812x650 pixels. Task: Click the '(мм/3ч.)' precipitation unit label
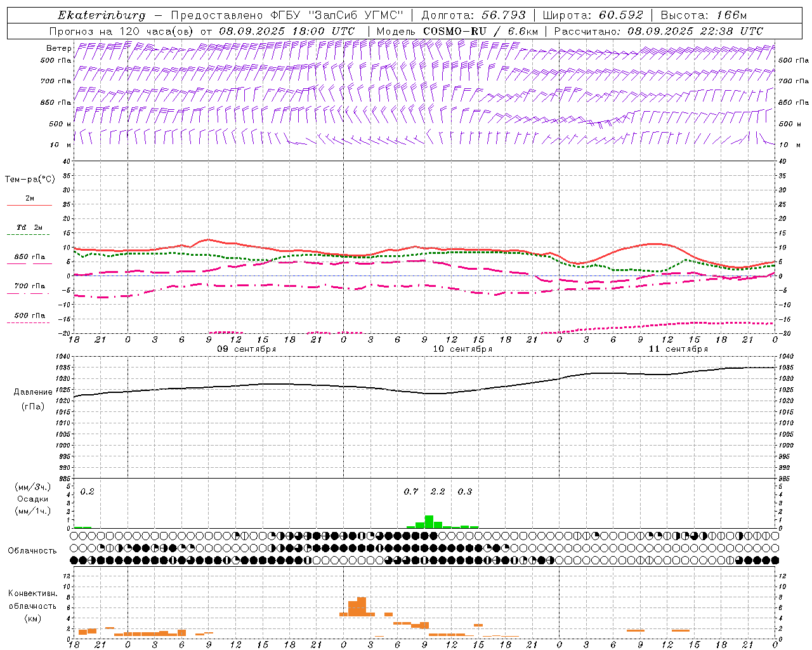click(33, 487)
